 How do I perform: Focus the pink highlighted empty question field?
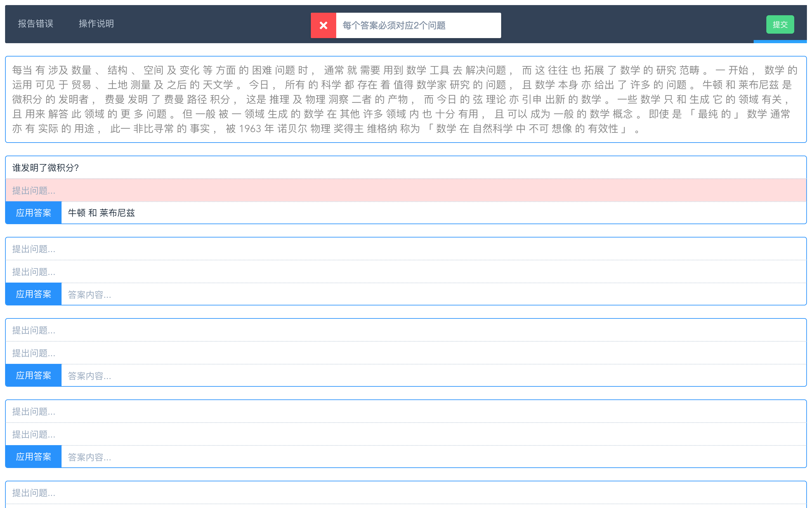[406, 190]
